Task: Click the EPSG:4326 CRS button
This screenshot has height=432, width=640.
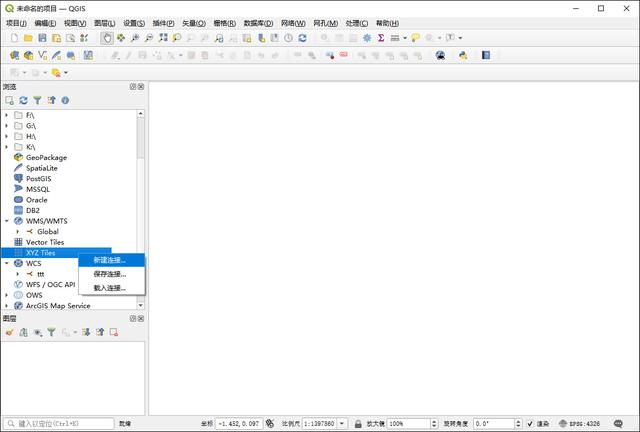Action: click(x=580, y=424)
